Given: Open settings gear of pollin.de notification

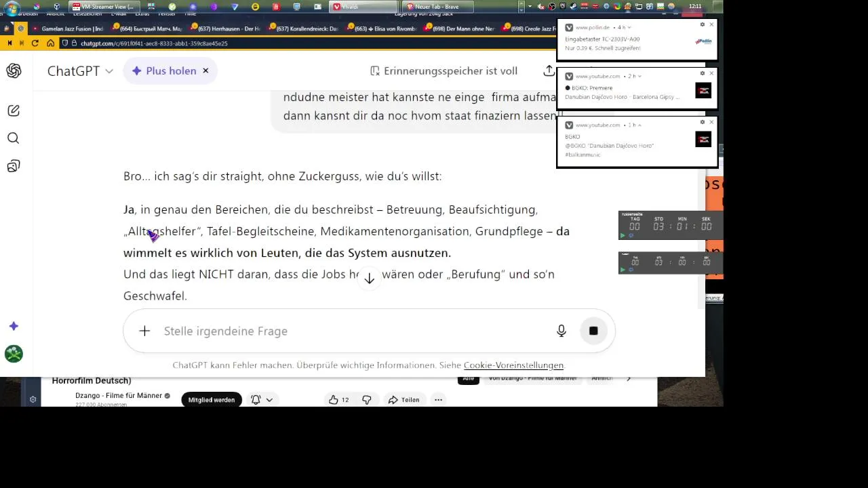Looking at the screenshot, I should point(703,25).
